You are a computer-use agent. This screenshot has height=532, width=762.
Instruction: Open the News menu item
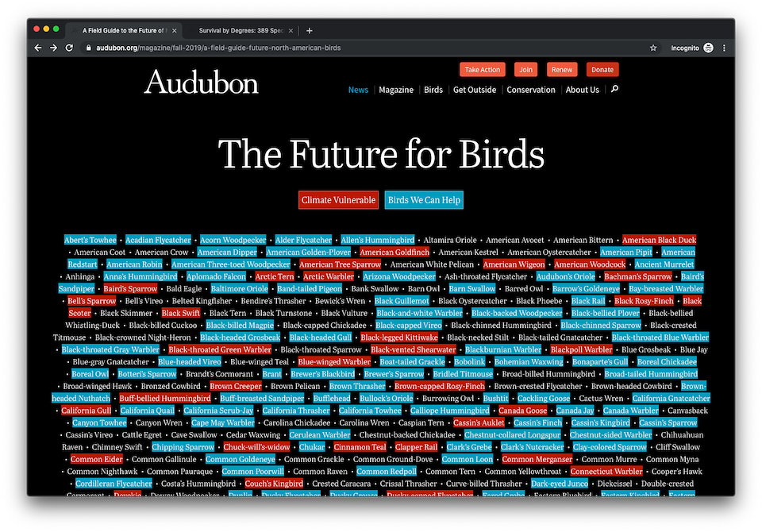358,90
